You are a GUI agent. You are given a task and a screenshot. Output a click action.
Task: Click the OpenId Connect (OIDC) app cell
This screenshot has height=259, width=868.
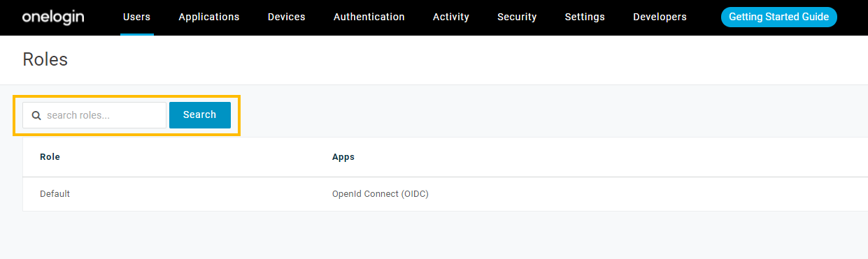coord(380,194)
